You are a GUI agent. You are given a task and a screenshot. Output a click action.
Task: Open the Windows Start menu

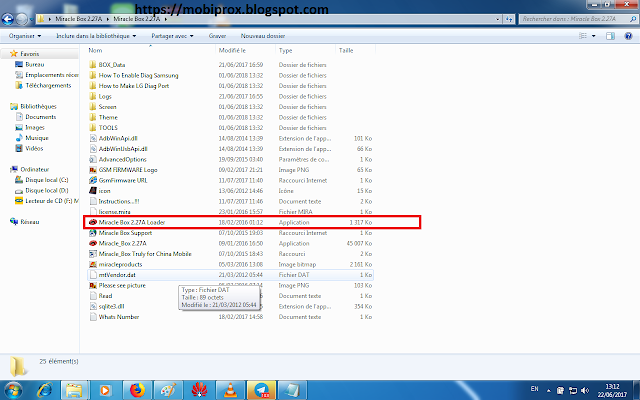click(12, 391)
